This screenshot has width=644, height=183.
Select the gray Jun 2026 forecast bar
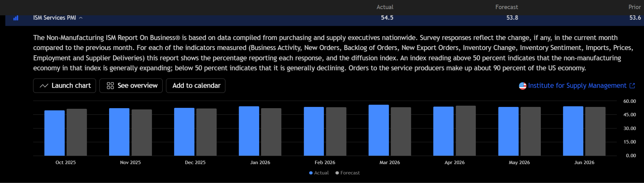595,131
